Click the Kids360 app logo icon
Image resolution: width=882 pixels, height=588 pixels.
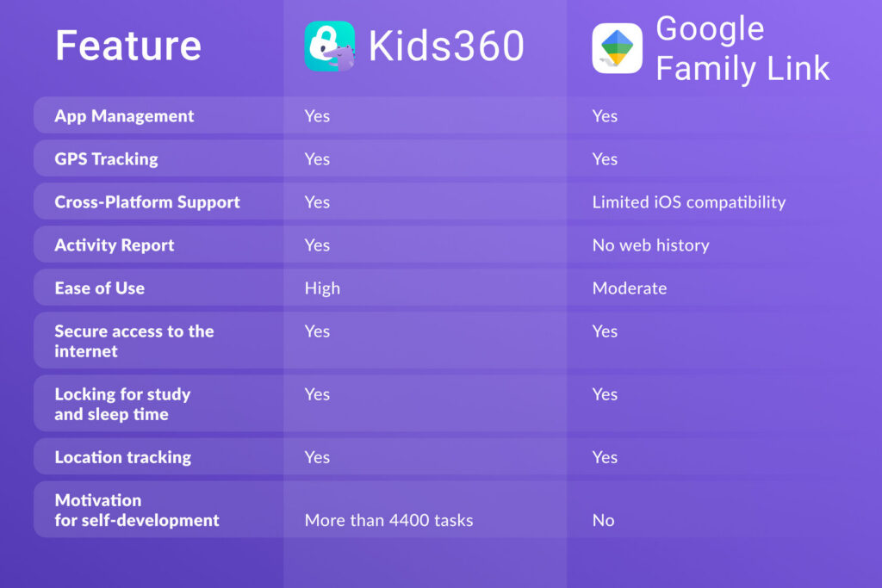329,46
